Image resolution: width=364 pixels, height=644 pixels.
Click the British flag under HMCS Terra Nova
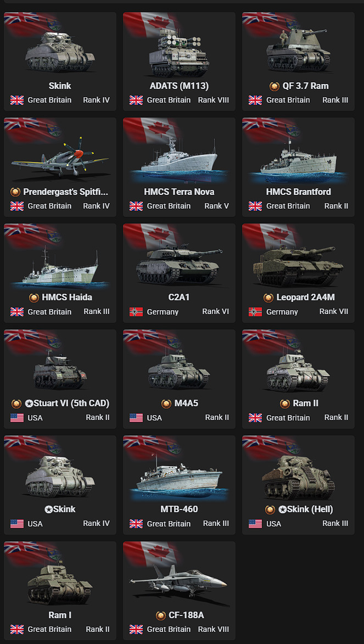coord(136,206)
